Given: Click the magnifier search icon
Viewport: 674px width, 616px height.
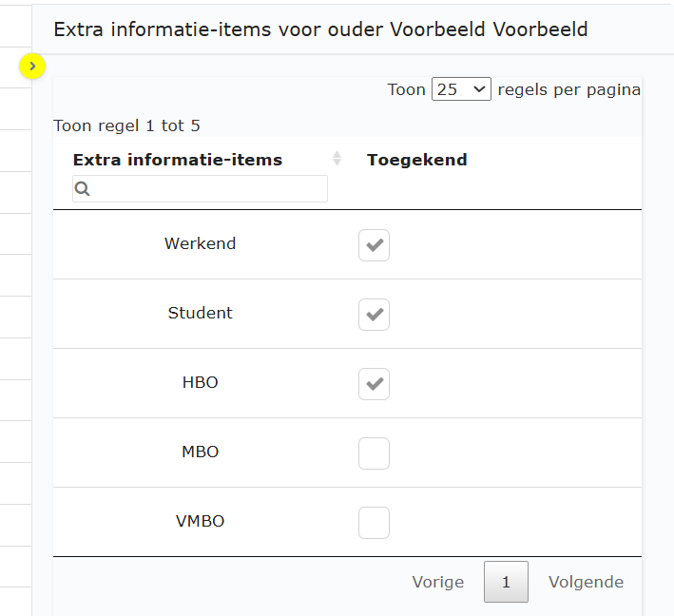Looking at the screenshot, I should point(83,189).
